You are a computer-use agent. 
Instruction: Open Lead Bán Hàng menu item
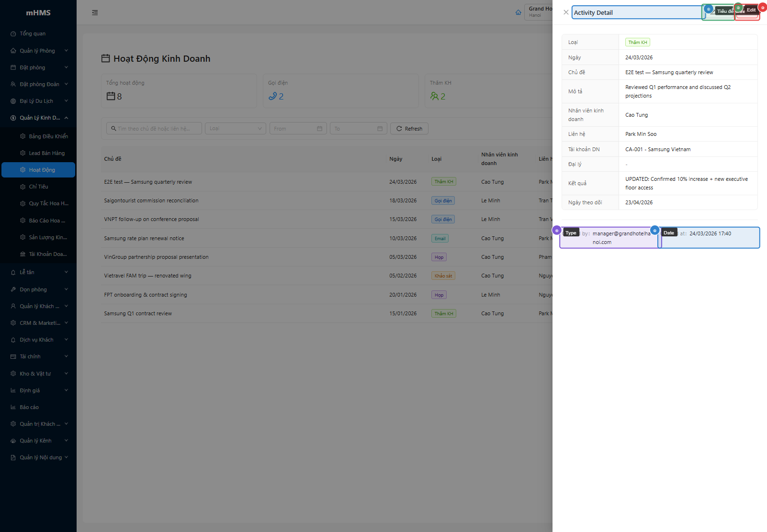pos(46,153)
